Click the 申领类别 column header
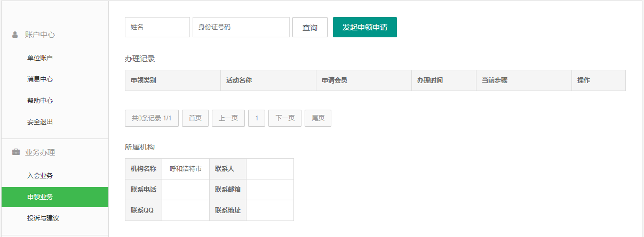The width and height of the screenshot is (644, 237). pos(144,80)
